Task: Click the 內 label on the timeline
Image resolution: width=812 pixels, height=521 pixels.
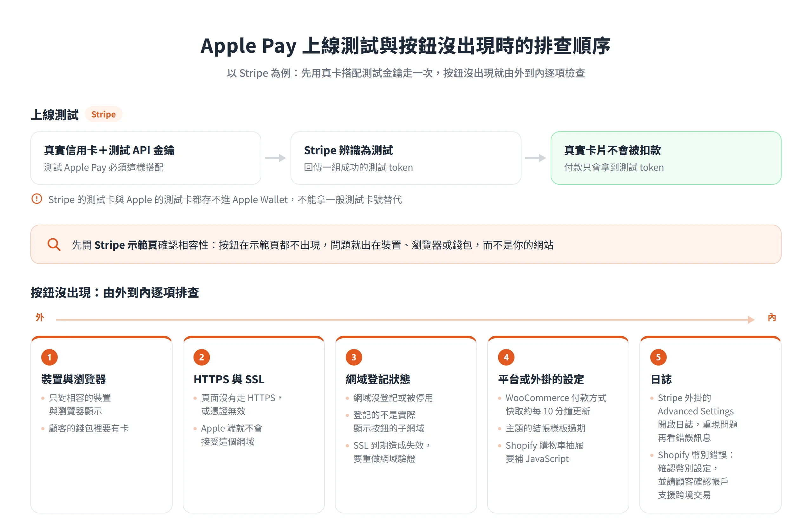Action: (x=772, y=317)
